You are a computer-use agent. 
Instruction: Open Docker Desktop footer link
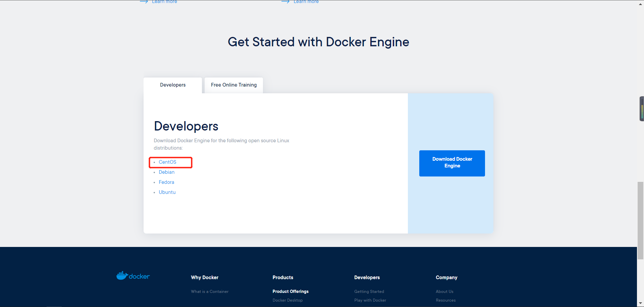coord(287,300)
